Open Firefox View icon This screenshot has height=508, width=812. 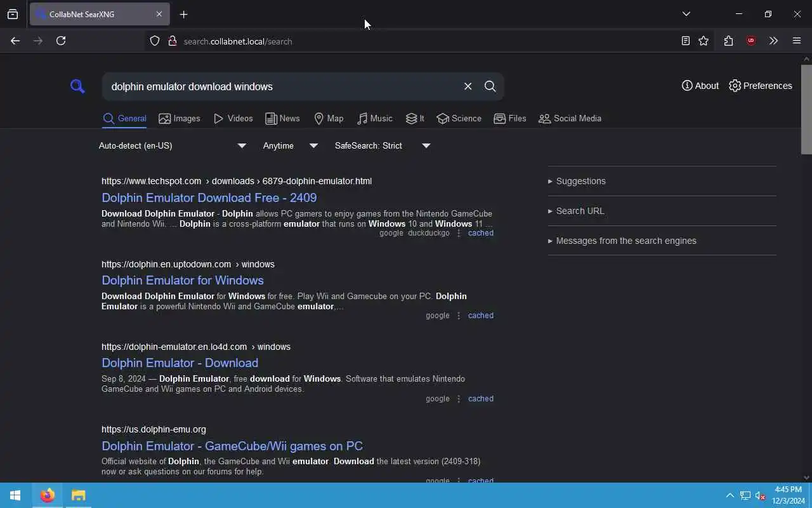[13, 14]
